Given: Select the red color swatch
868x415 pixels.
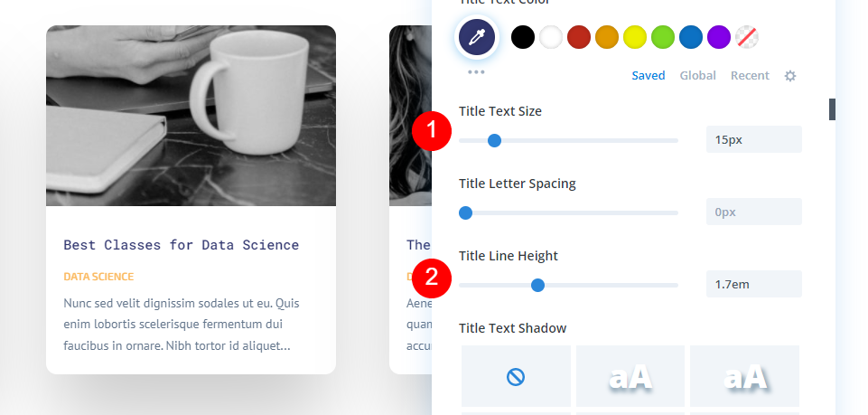Looking at the screenshot, I should click(579, 37).
